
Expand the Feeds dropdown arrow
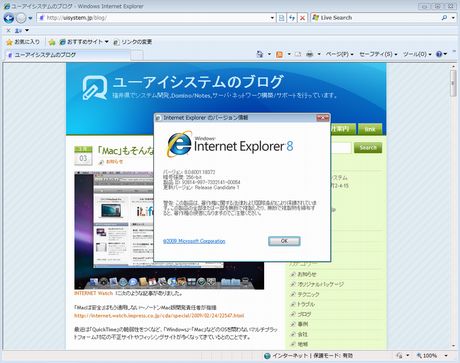(289, 54)
